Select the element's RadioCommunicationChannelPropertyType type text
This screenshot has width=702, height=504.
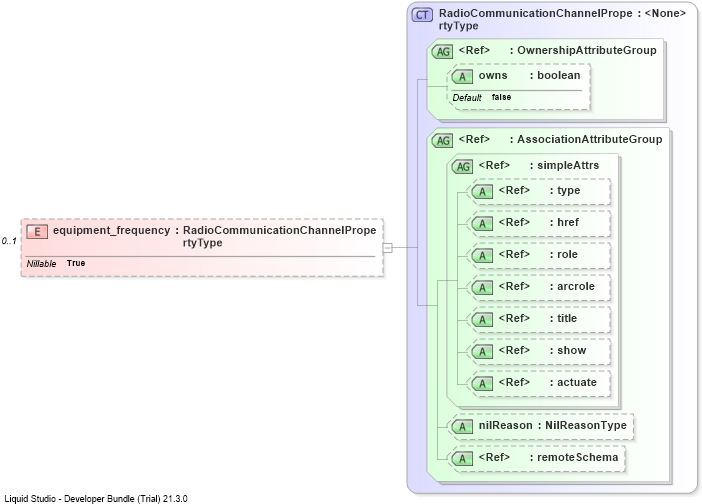tap(279, 236)
